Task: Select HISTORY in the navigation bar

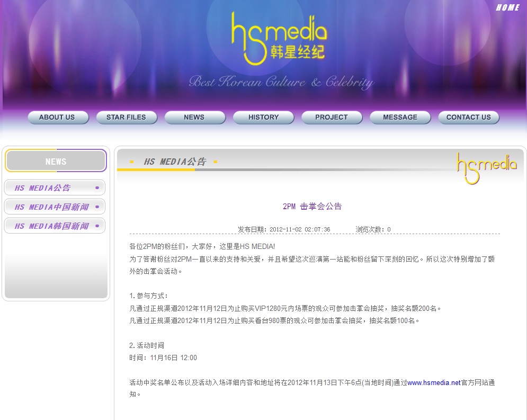Action: click(x=263, y=117)
